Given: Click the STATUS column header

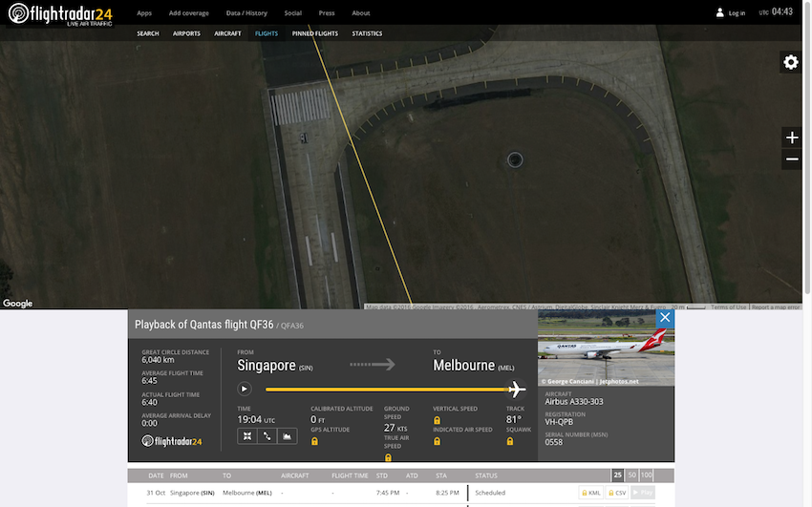Looking at the screenshot, I should click(486, 475).
